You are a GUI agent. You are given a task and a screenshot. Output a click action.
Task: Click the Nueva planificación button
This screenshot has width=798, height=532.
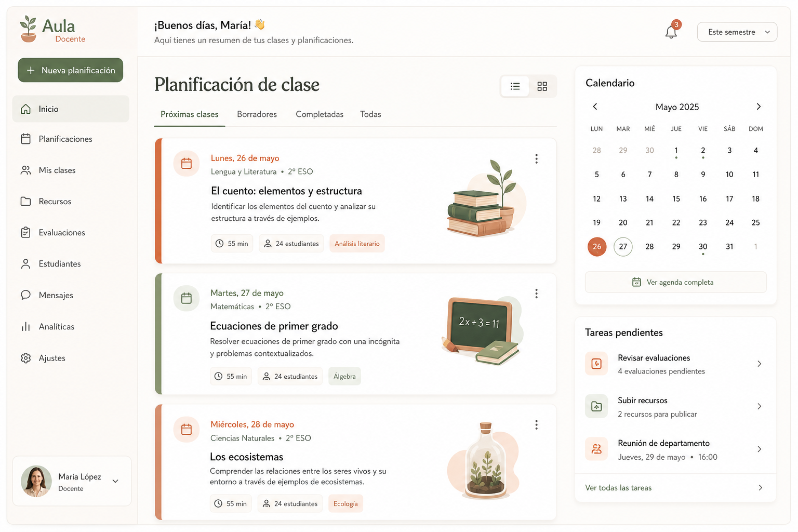coord(71,70)
